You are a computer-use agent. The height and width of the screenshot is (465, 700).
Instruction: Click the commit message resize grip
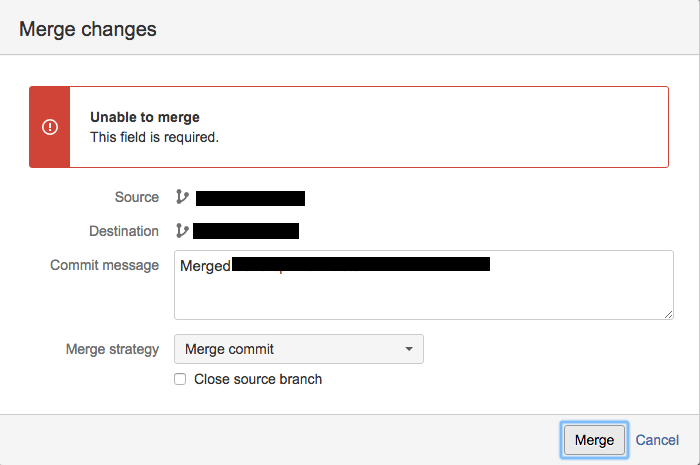click(668, 313)
